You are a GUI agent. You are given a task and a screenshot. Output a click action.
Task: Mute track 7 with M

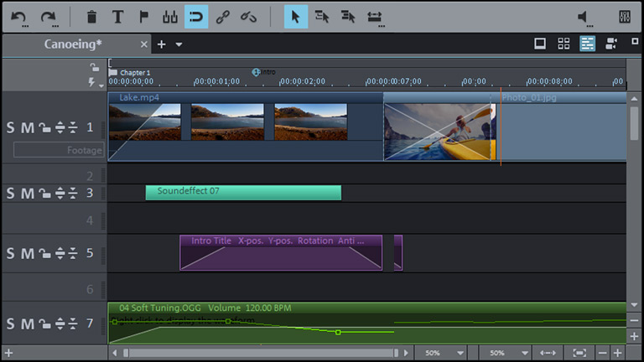point(28,323)
